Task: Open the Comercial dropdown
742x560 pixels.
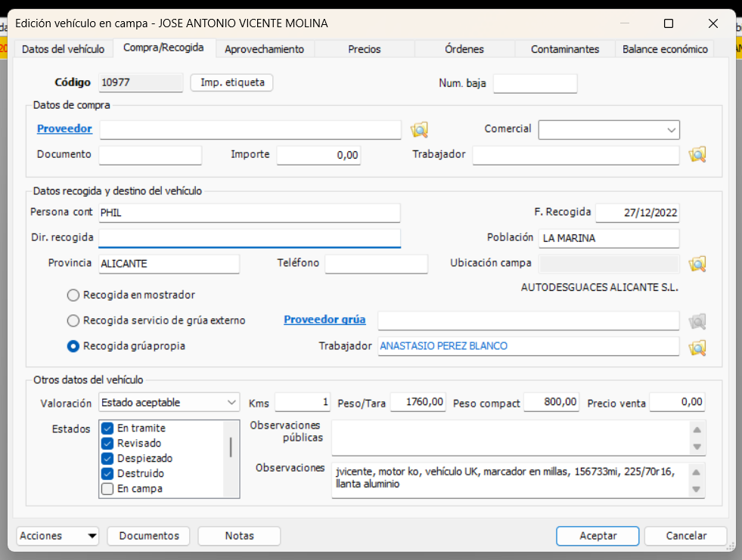Action: [x=672, y=129]
